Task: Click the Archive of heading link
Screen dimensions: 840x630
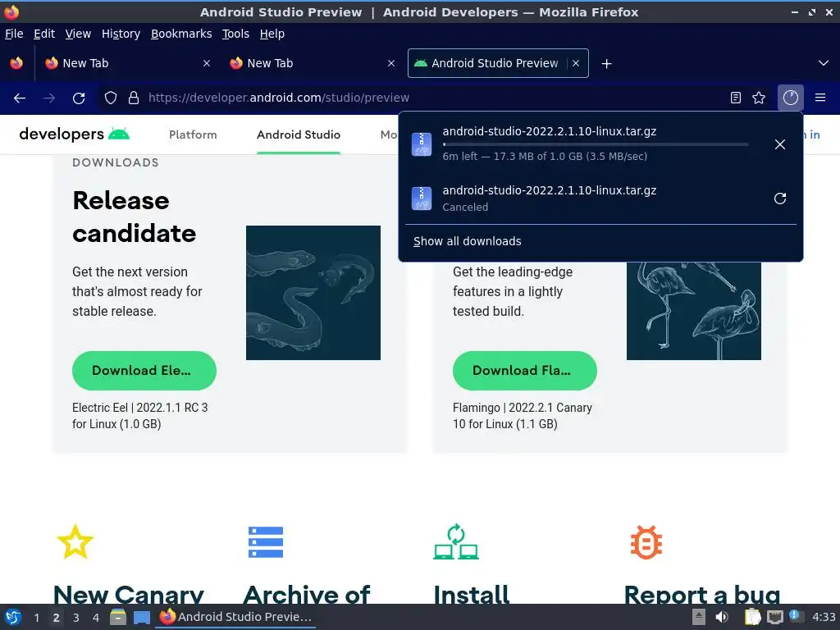Action: click(307, 594)
